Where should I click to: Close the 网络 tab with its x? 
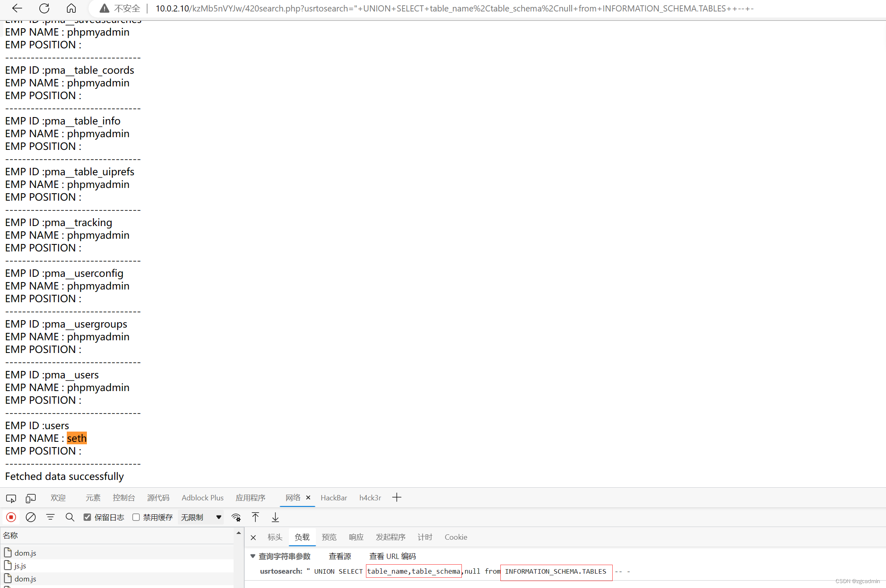point(308,498)
